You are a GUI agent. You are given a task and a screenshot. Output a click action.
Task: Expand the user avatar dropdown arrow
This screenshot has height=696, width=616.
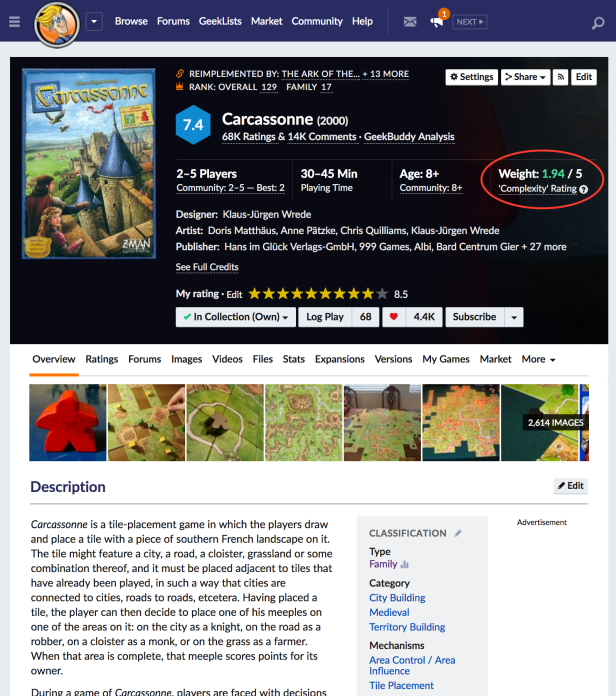coord(94,21)
